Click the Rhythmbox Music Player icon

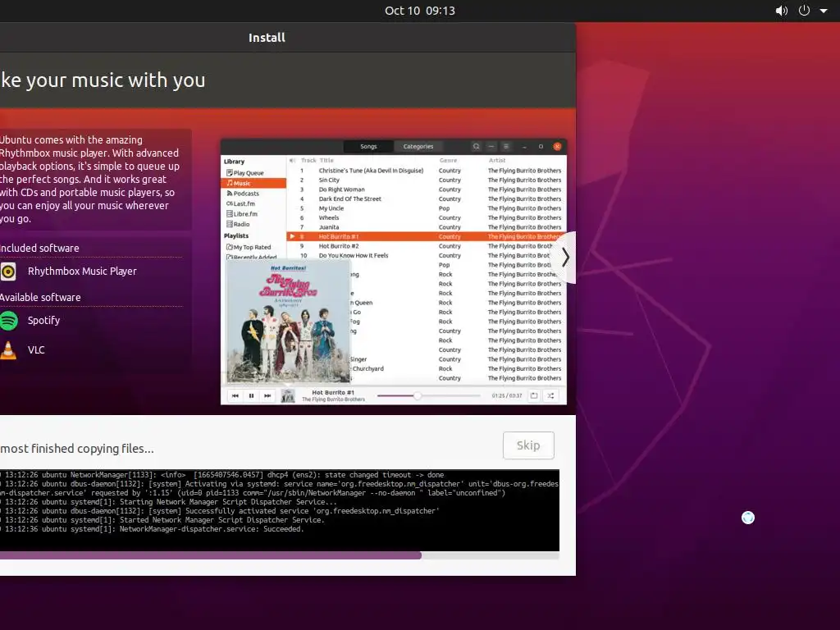tap(8, 272)
